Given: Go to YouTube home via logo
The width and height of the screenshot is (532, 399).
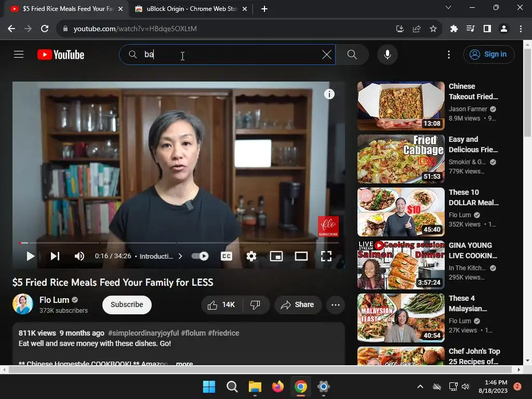Looking at the screenshot, I should 61,55.
